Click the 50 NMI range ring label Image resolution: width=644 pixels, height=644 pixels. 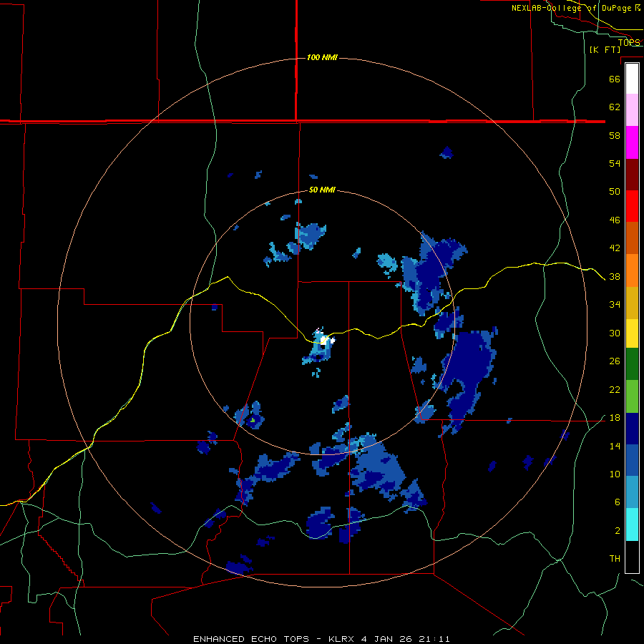pyautogui.click(x=322, y=190)
